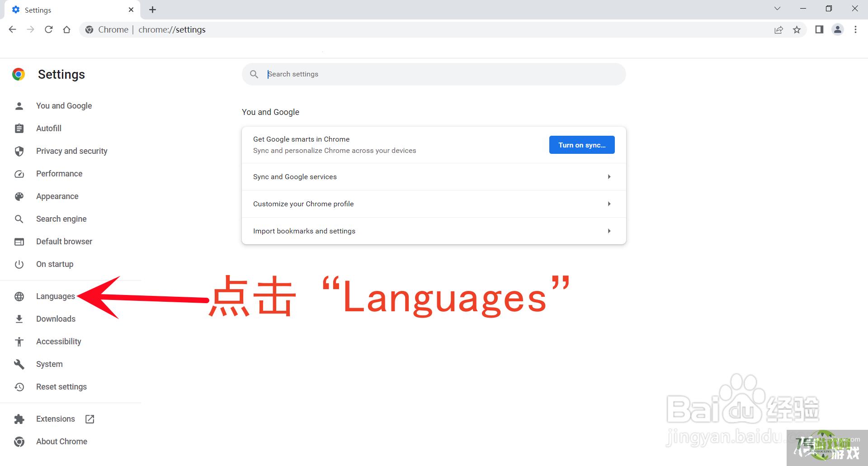Open On startup settings

point(54,264)
